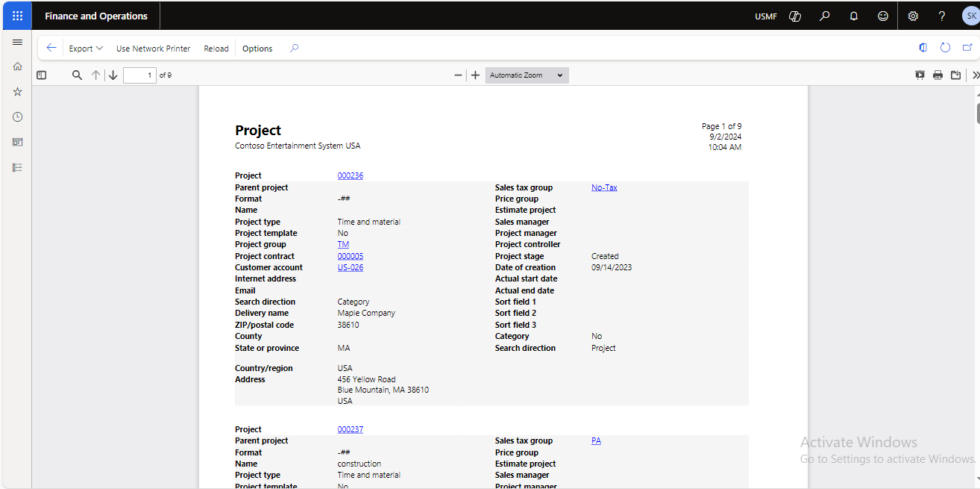Open the app launcher waffle icon

click(x=17, y=16)
